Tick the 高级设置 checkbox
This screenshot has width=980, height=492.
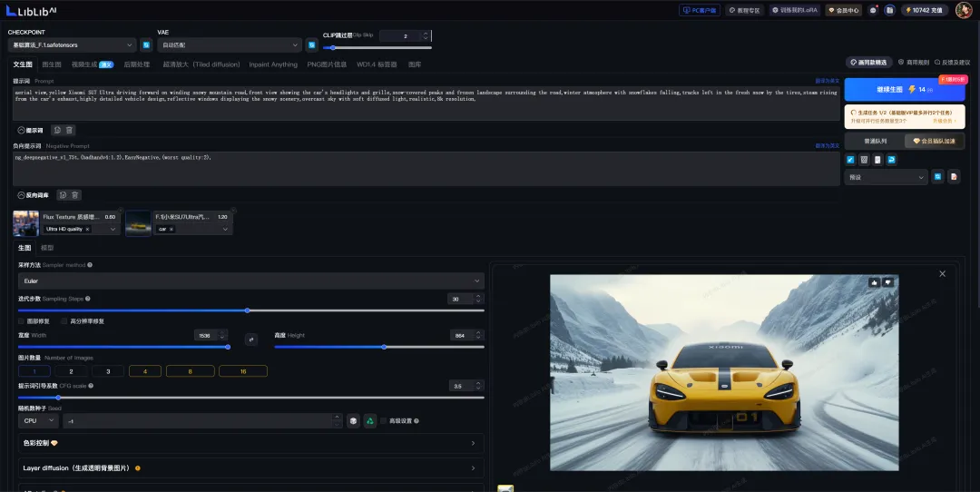[x=384, y=420]
